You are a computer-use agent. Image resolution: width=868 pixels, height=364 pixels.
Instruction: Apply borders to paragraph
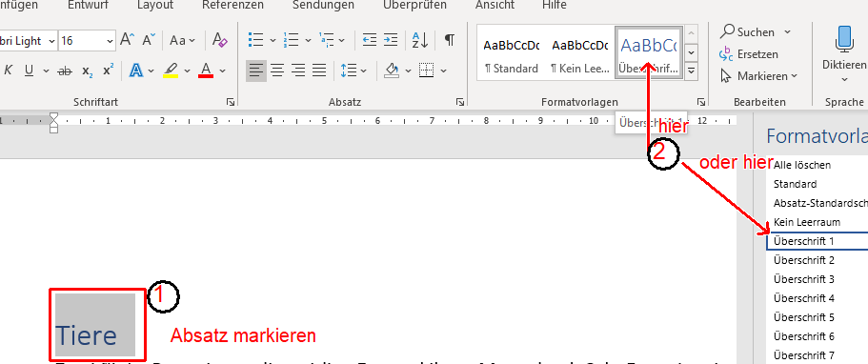coord(426,71)
